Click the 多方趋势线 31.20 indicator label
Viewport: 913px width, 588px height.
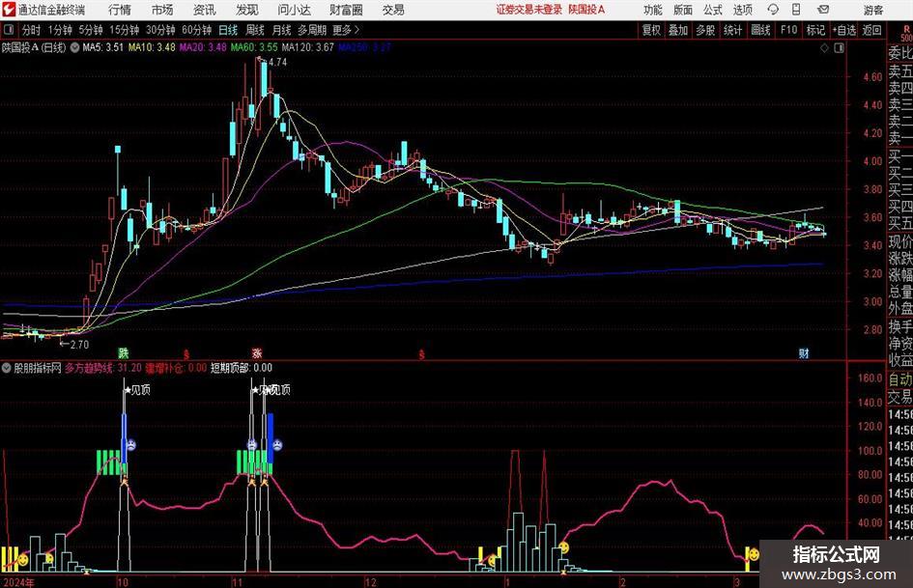click(x=103, y=368)
